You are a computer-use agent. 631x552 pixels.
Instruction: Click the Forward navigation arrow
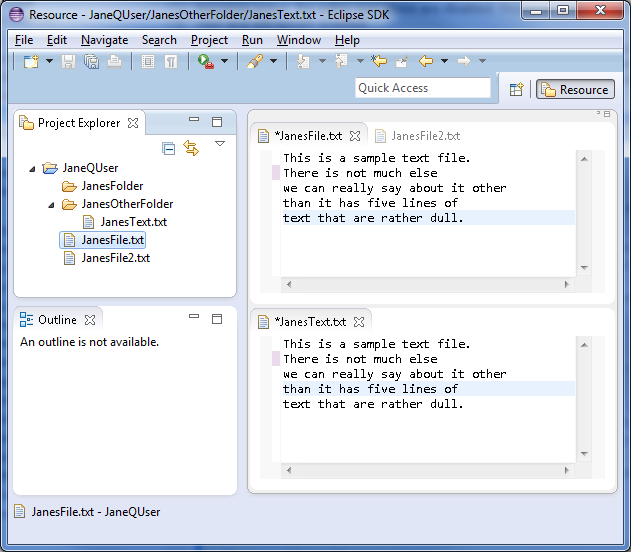click(464, 61)
